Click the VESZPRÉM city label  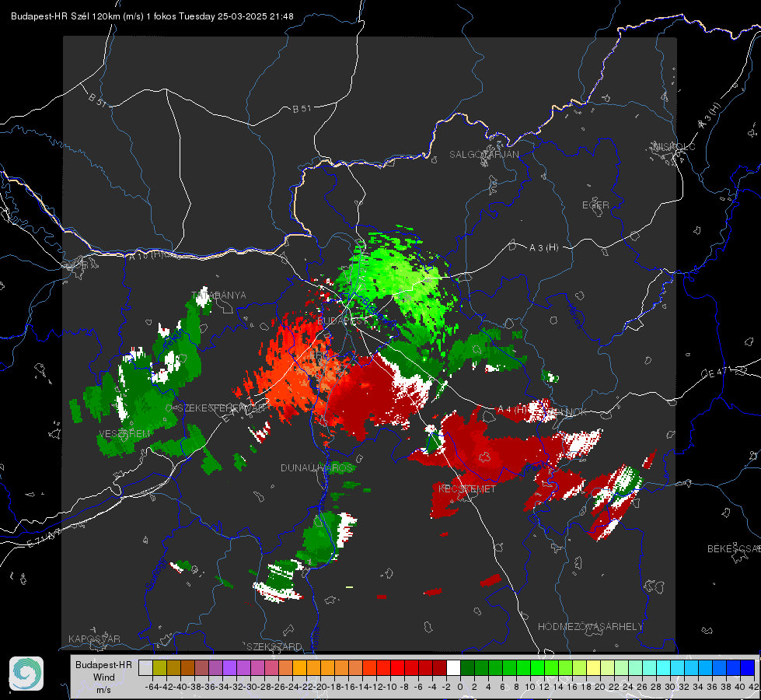124,433
